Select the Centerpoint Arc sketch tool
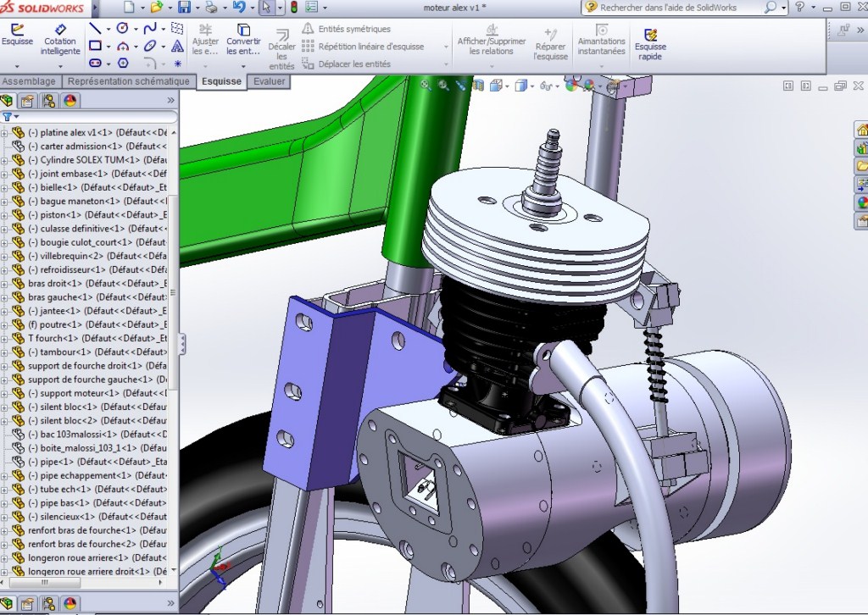This screenshot has height=615, width=868. [123, 46]
